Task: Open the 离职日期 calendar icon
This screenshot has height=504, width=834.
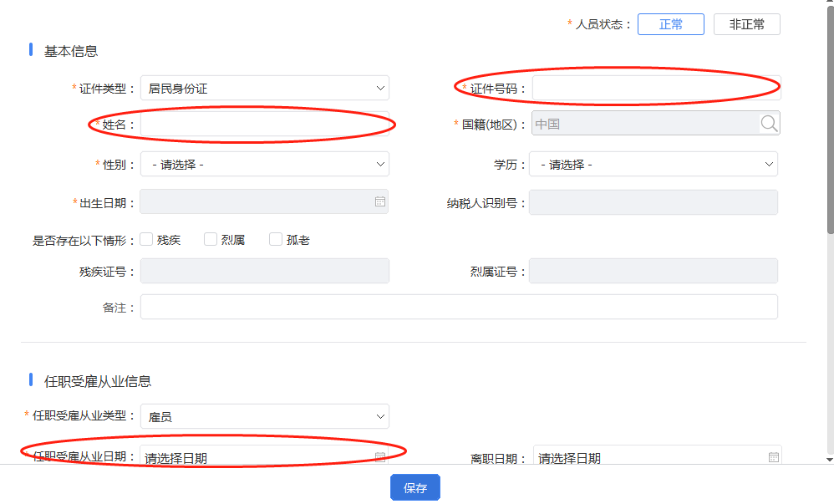Action: pyautogui.click(x=773, y=456)
